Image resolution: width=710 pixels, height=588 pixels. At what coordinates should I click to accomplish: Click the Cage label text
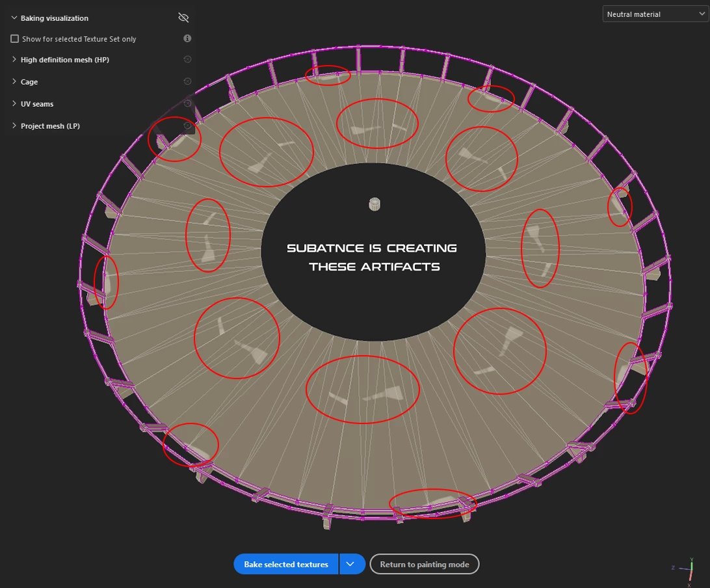pos(29,82)
